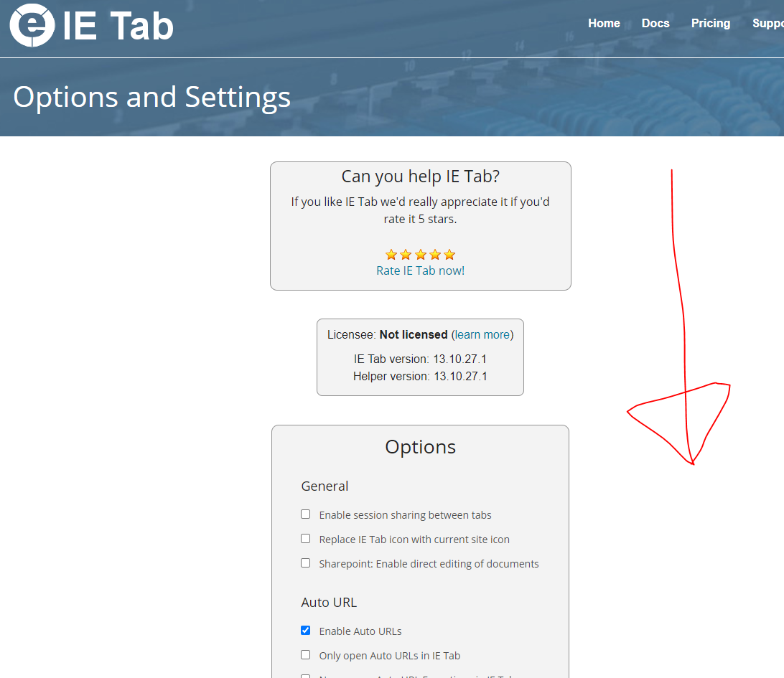Go to the Pricing page

pyautogui.click(x=711, y=24)
